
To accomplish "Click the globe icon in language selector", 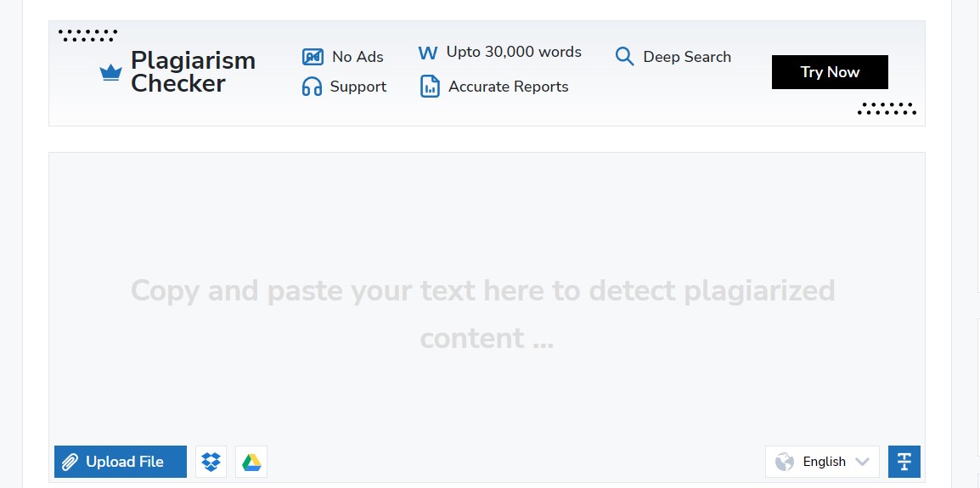I will point(785,462).
